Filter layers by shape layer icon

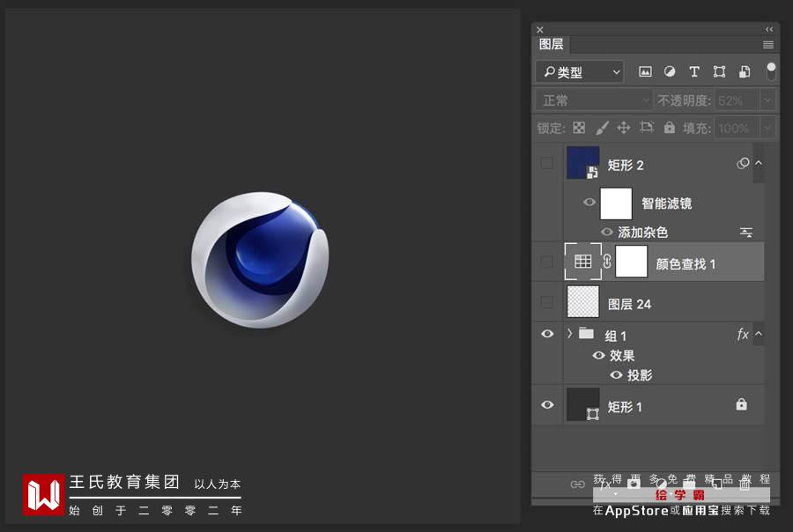(x=719, y=71)
